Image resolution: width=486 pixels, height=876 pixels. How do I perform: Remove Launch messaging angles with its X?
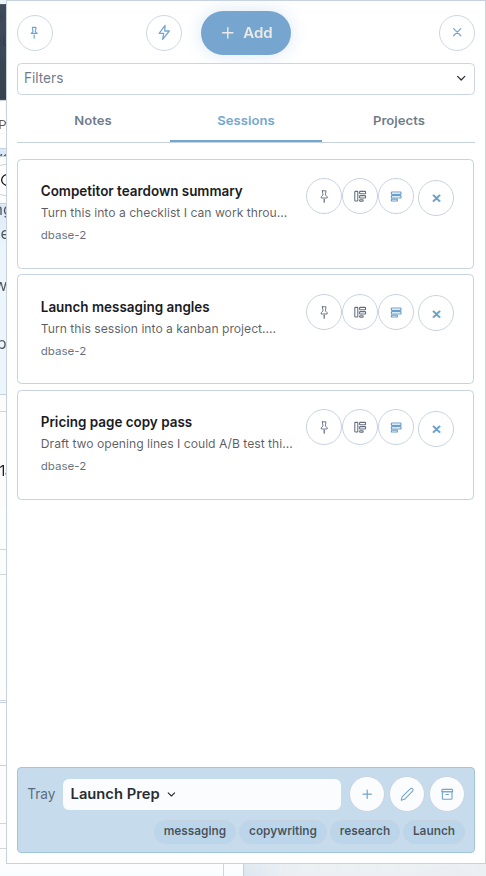[436, 313]
